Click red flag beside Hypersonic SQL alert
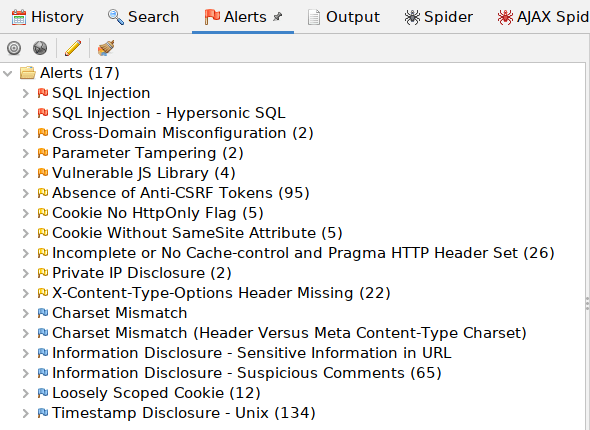This screenshot has height=430, width=590. tap(43, 113)
